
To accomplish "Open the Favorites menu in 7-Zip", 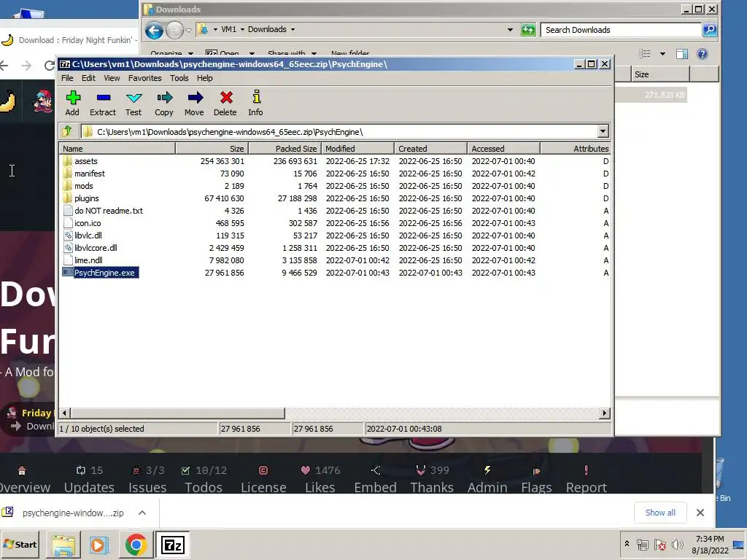I will [x=145, y=78].
